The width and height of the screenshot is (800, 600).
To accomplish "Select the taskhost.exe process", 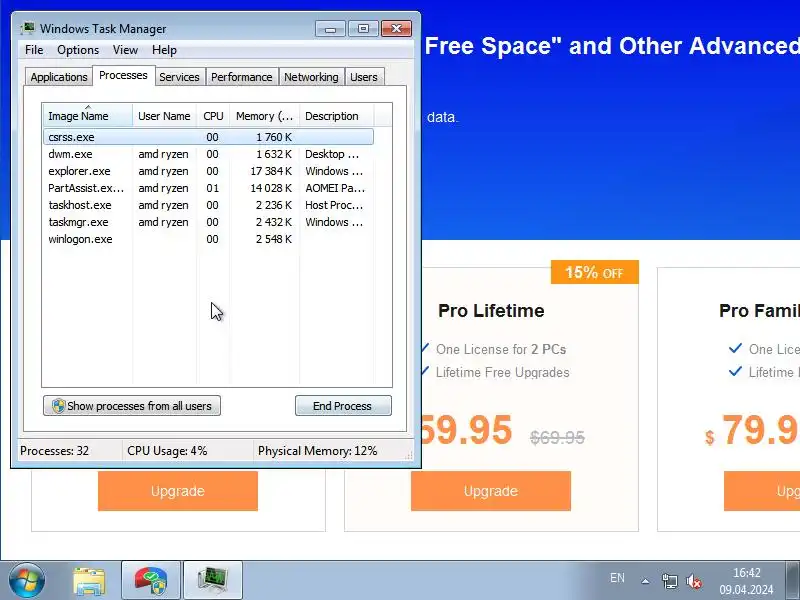I will (209, 205).
